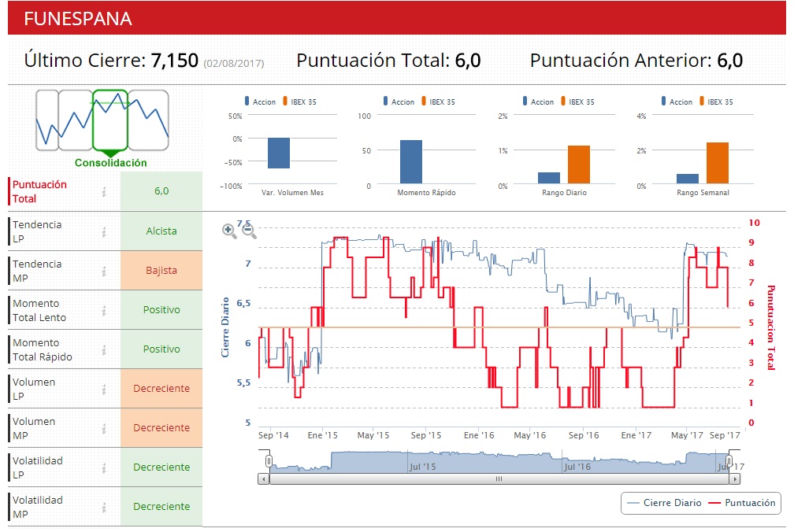Click the blue Accion Rango Semanal bar
The image size is (794, 532).
[x=688, y=179]
